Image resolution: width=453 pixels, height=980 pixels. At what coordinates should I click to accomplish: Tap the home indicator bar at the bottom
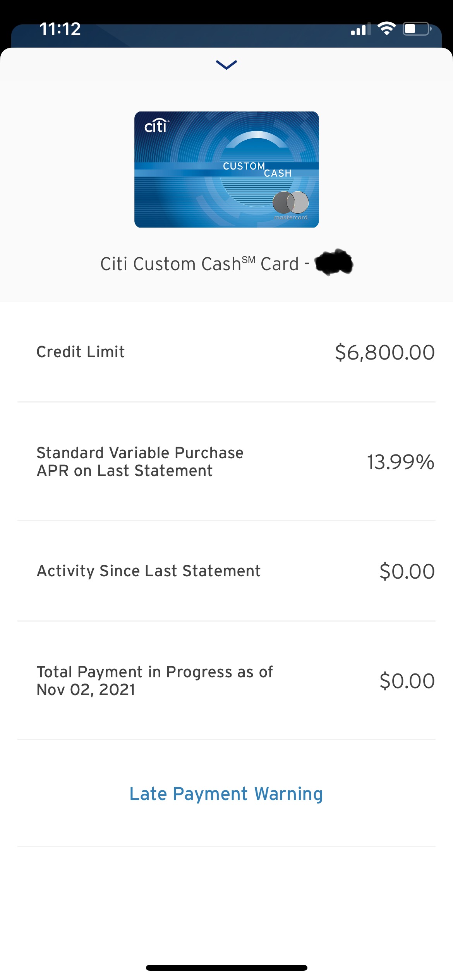226,966
